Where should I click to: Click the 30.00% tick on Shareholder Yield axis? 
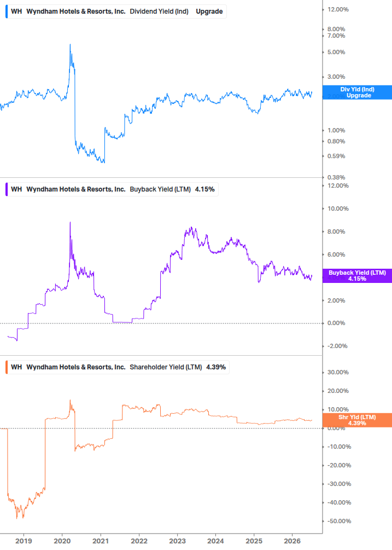click(x=338, y=373)
